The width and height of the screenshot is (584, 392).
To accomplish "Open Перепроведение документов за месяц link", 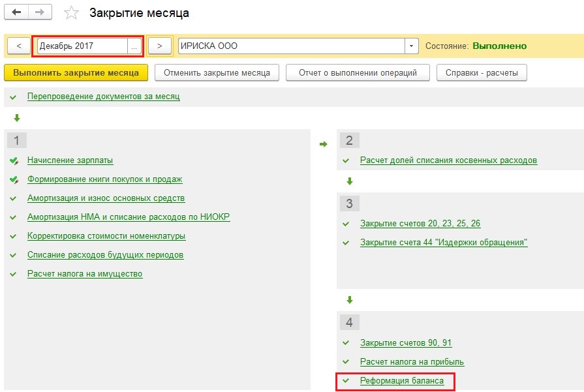I will (x=103, y=97).
